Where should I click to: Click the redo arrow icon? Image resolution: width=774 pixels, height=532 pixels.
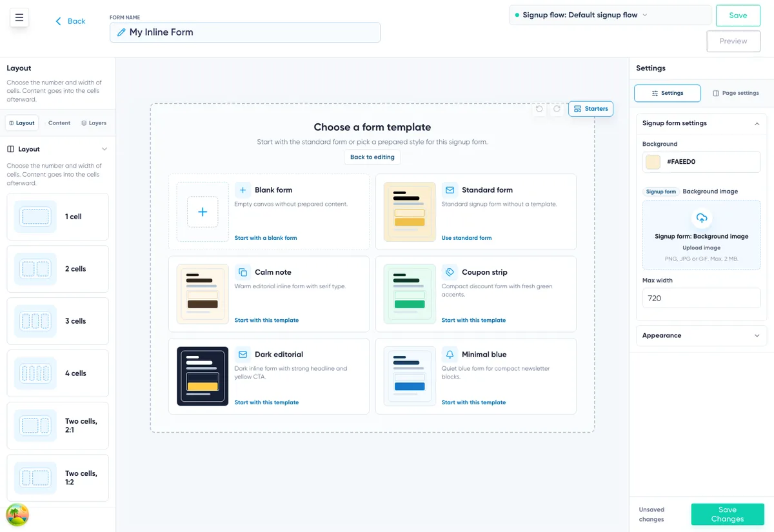[557, 109]
